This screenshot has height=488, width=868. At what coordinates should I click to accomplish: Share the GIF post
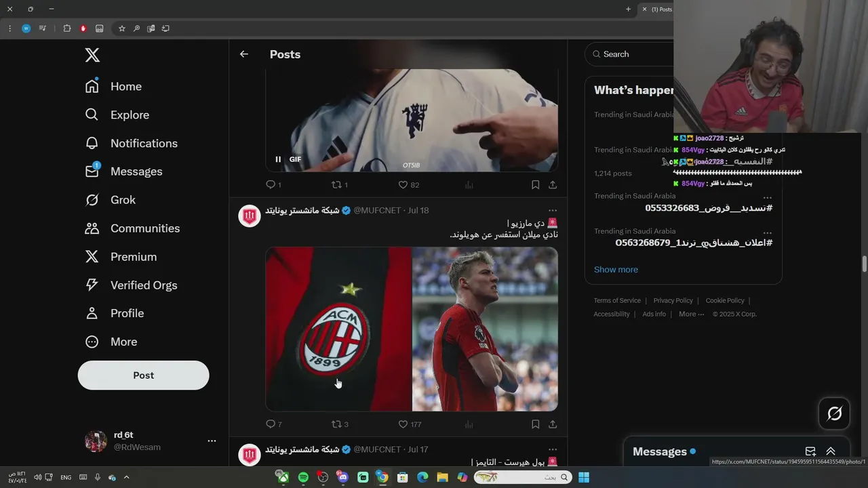point(553,184)
